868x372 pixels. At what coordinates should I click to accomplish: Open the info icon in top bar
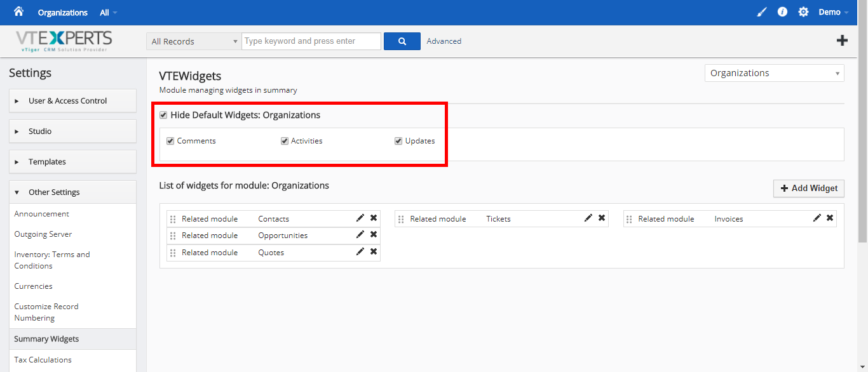(x=782, y=12)
